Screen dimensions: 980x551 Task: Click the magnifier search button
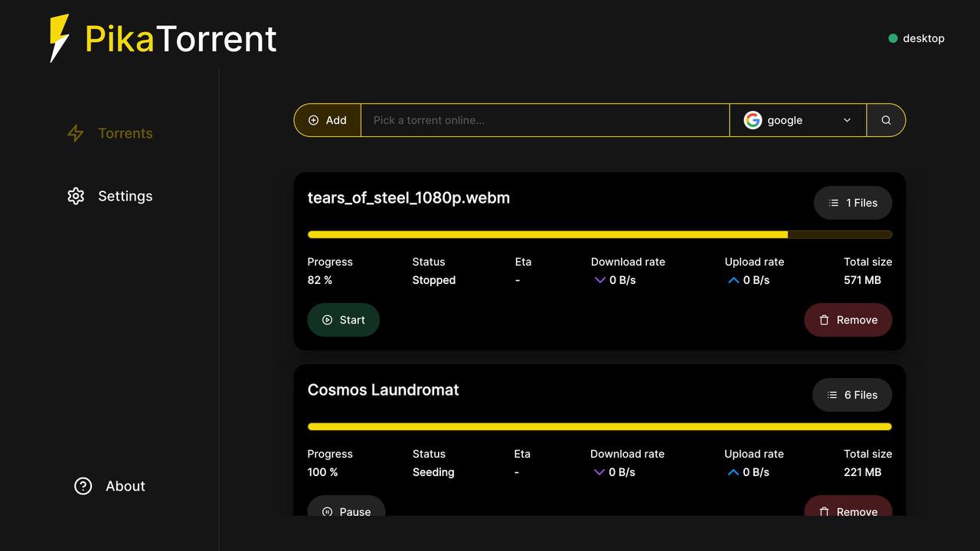[886, 120]
